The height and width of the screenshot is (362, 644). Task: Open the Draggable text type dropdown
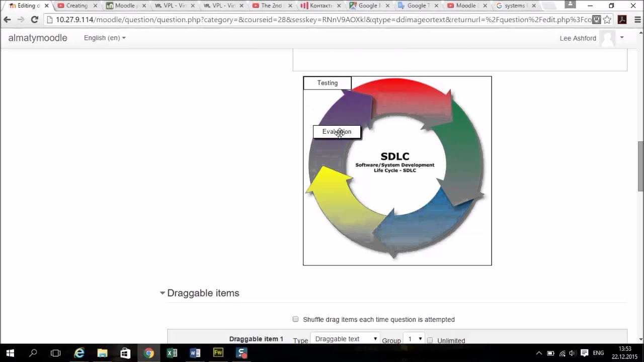[345, 339]
